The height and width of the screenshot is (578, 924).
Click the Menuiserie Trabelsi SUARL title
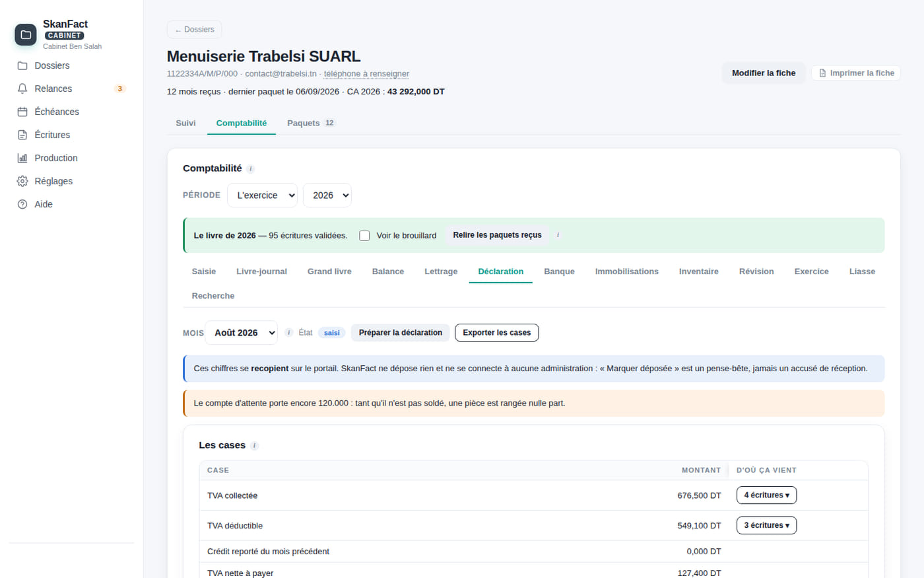click(x=263, y=57)
